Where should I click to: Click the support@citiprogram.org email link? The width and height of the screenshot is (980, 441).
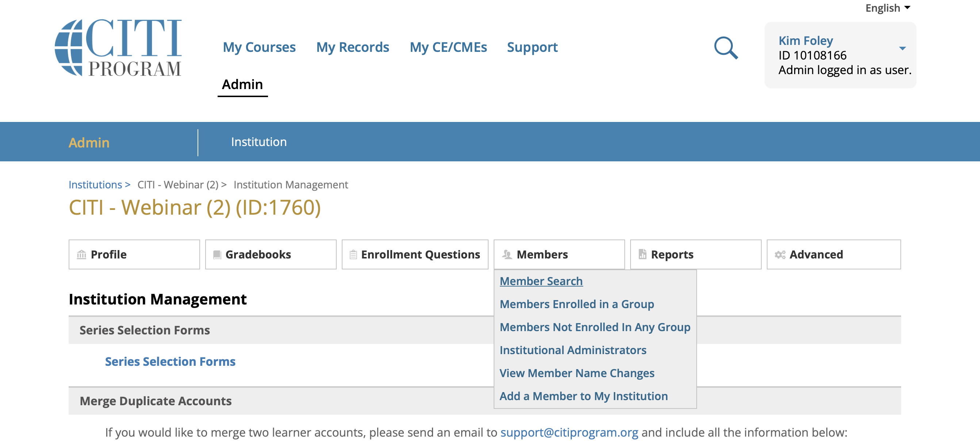(569, 432)
